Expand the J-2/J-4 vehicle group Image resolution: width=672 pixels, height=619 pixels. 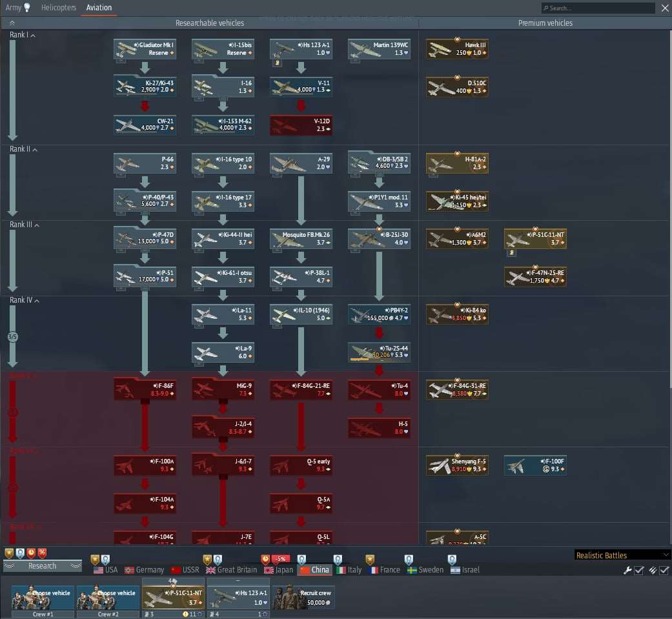point(223,428)
